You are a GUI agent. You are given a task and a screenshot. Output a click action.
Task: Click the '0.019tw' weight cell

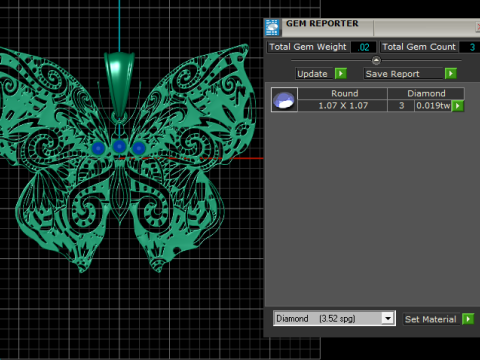tap(433, 106)
